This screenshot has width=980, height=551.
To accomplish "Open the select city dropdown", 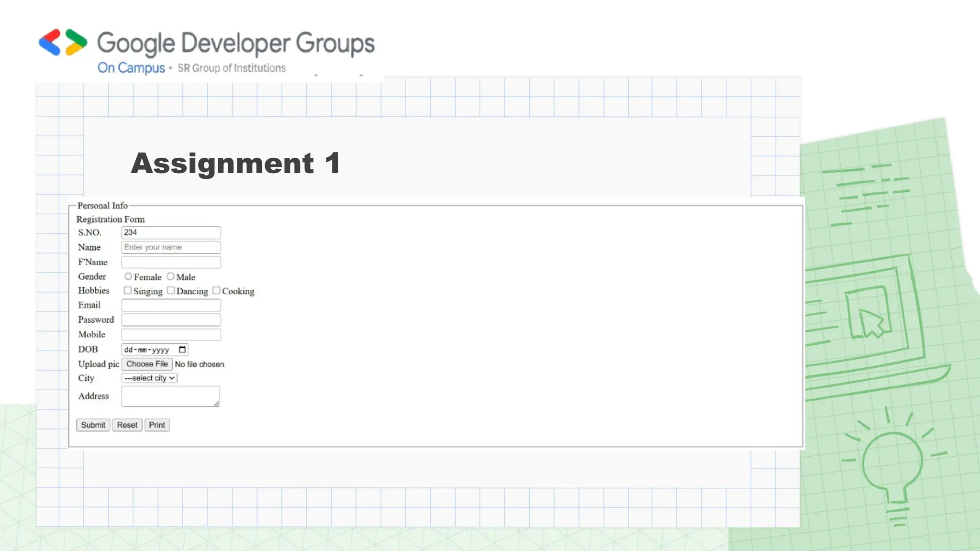I will coord(149,378).
